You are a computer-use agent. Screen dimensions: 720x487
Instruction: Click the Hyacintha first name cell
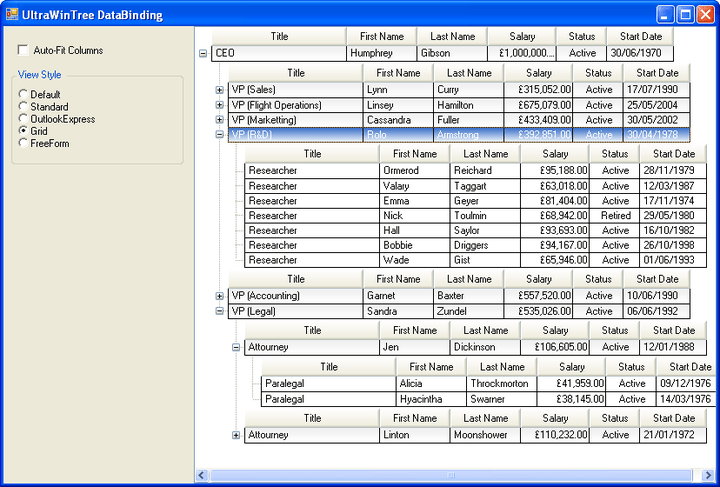tap(431, 399)
